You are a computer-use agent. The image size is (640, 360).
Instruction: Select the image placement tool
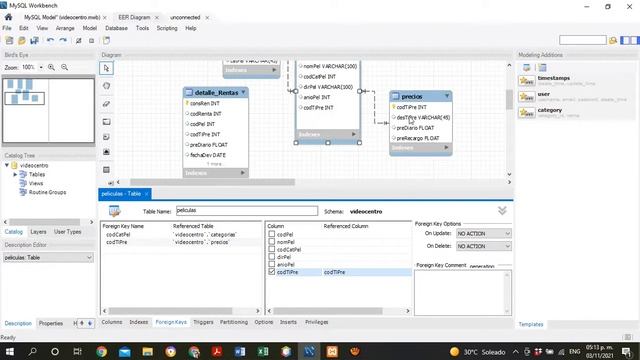tap(106, 152)
